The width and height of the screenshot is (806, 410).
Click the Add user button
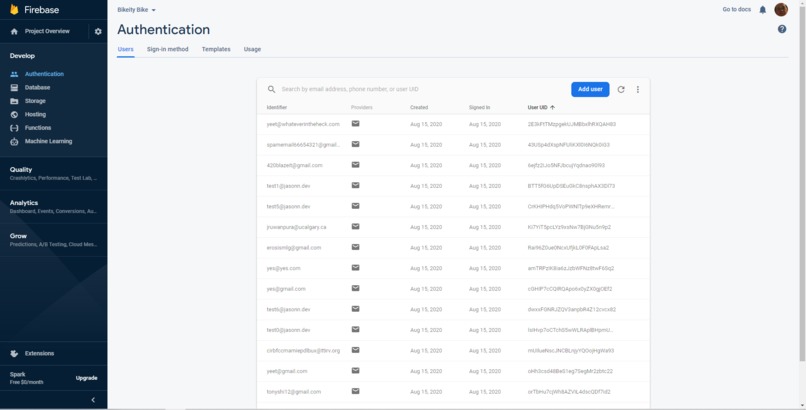click(590, 89)
